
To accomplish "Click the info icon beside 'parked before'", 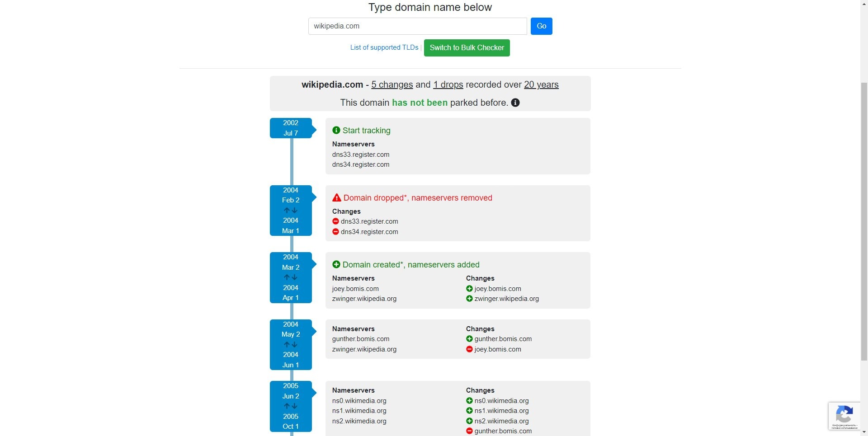I will tap(515, 103).
